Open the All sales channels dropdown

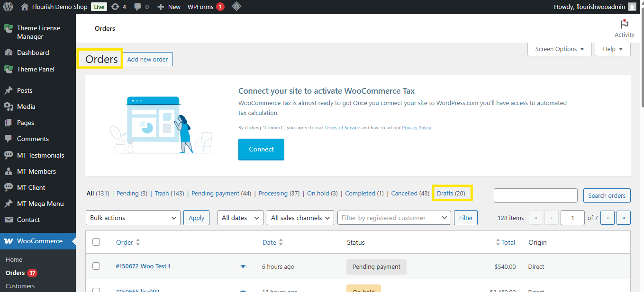(300, 218)
